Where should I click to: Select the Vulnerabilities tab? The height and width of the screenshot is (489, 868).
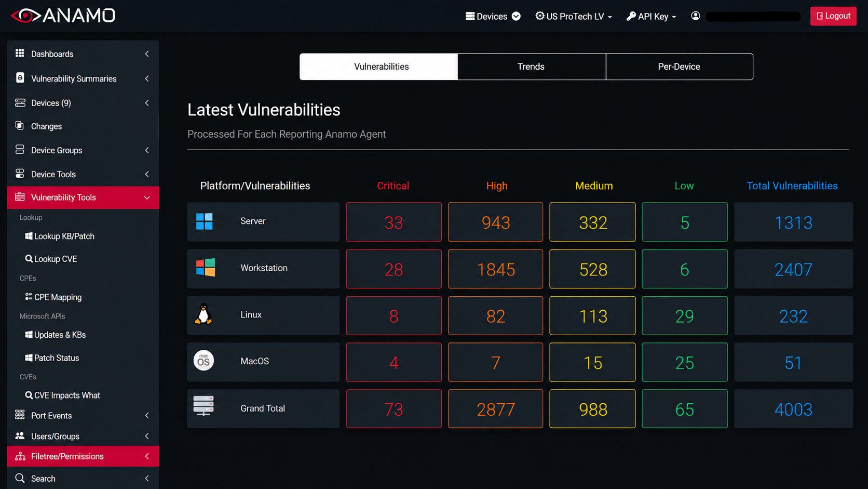click(379, 67)
